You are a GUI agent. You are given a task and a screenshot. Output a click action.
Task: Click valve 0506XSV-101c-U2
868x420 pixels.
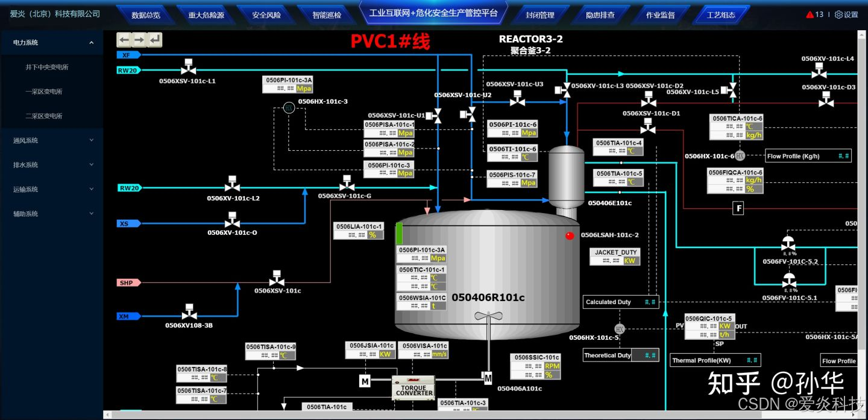click(467, 114)
